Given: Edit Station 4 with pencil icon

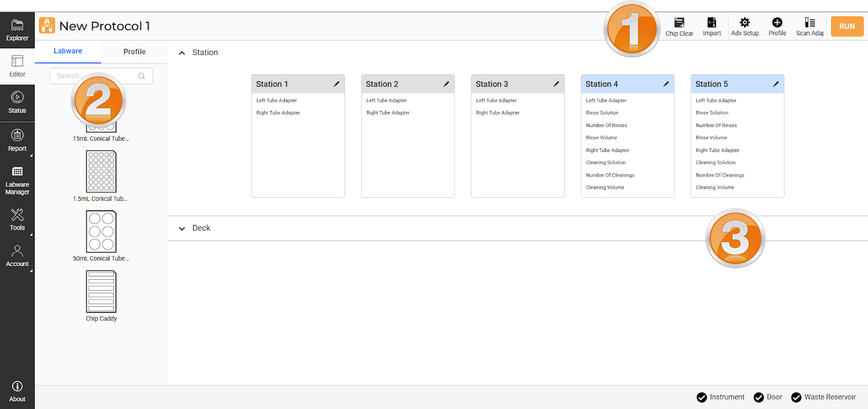Looking at the screenshot, I should pyautogui.click(x=666, y=84).
